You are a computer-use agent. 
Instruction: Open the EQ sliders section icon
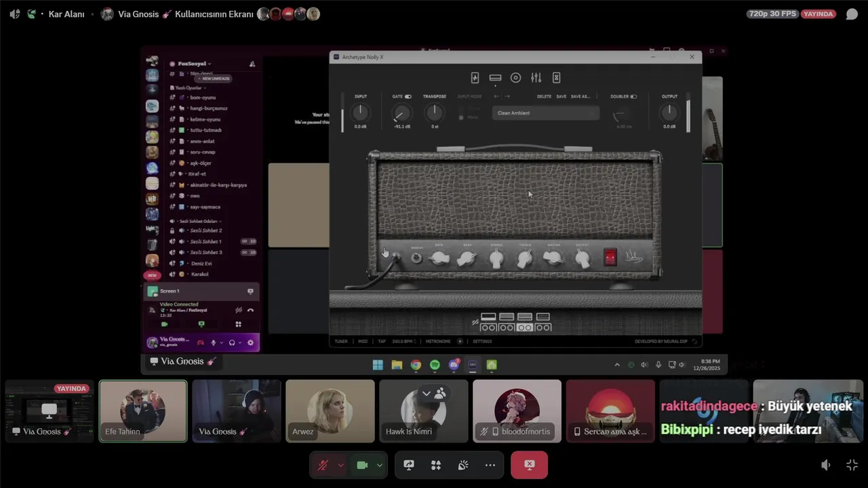(x=536, y=78)
